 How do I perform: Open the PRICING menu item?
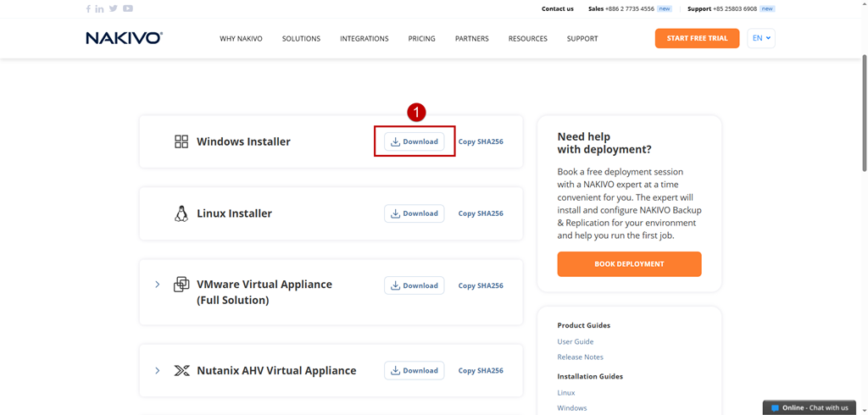click(x=422, y=39)
